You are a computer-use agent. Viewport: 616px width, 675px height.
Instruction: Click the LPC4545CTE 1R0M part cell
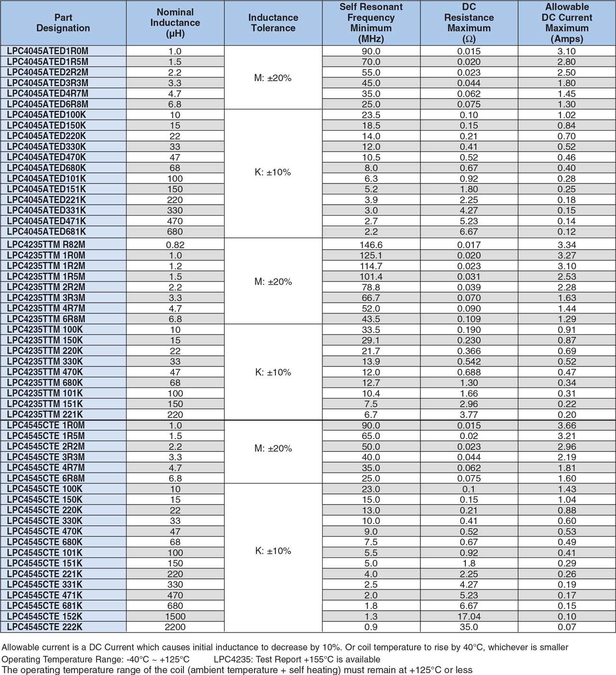pyautogui.click(x=46, y=425)
